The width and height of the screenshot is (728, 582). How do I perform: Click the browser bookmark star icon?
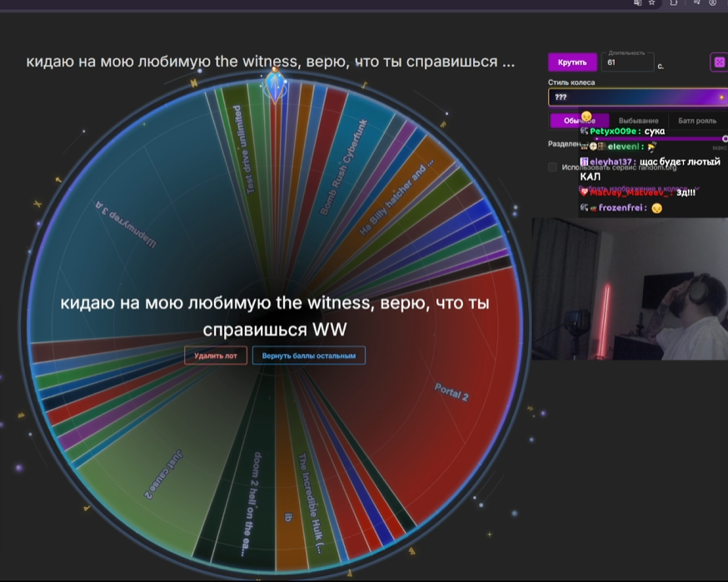[652, 2]
